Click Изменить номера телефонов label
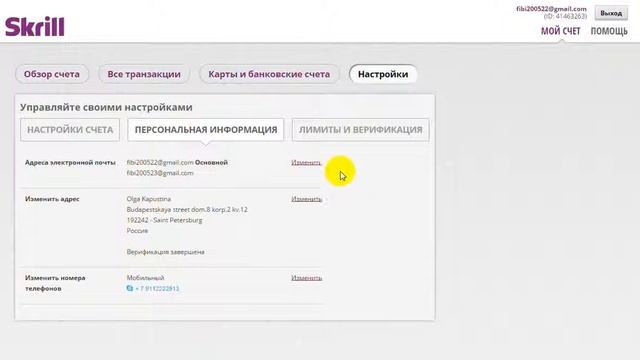Image resolution: width=640 pixels, height=360 pixels. 55,283
